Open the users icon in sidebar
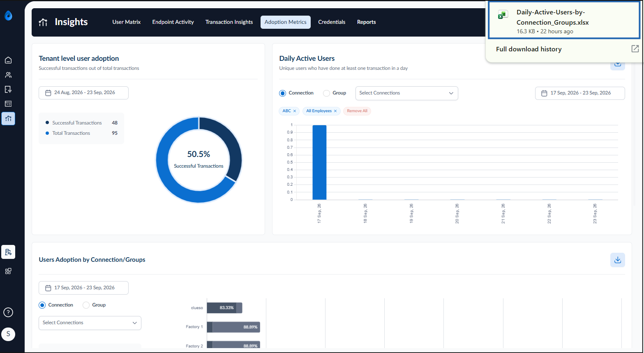644x353 pixels. pyautogui.click(x=8, y=75)
